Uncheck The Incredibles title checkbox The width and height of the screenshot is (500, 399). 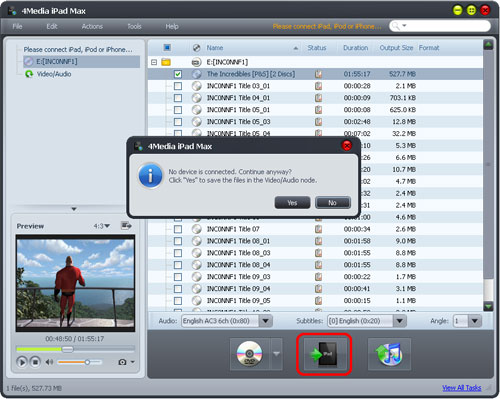[178, 74]
